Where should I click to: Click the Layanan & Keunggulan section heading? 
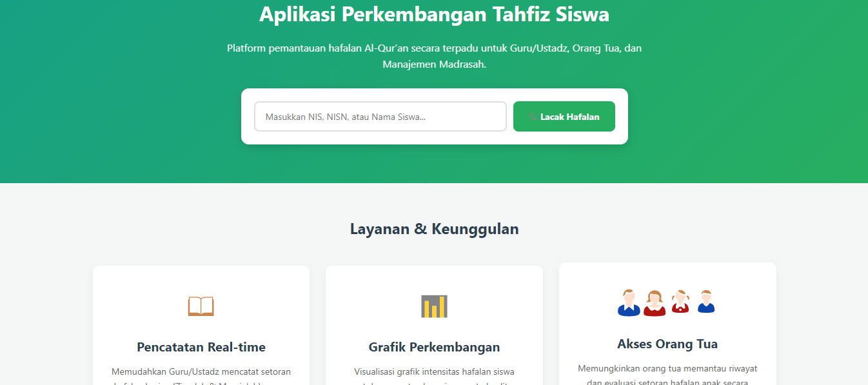pos(434,229)
